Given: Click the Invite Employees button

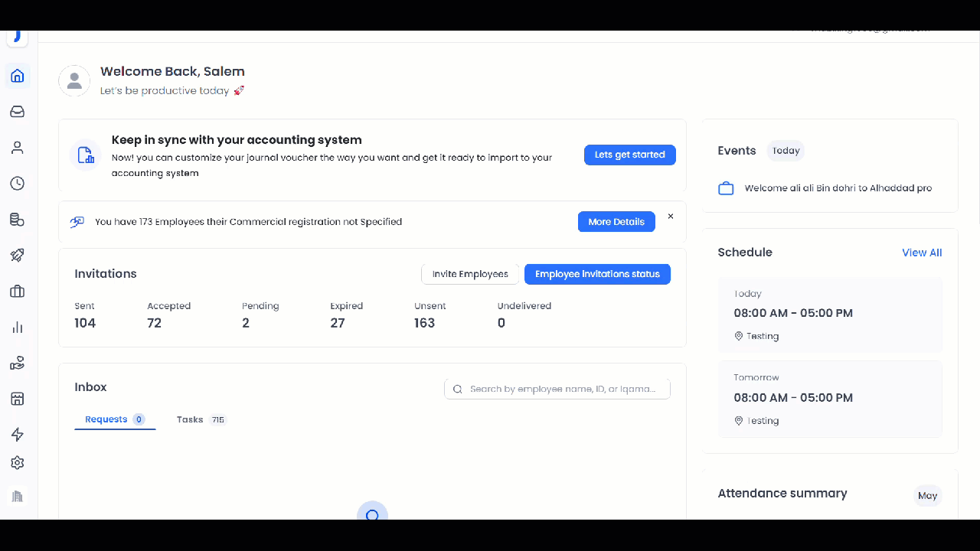Looking at the screenshot, I should click(x=470, y=274).
